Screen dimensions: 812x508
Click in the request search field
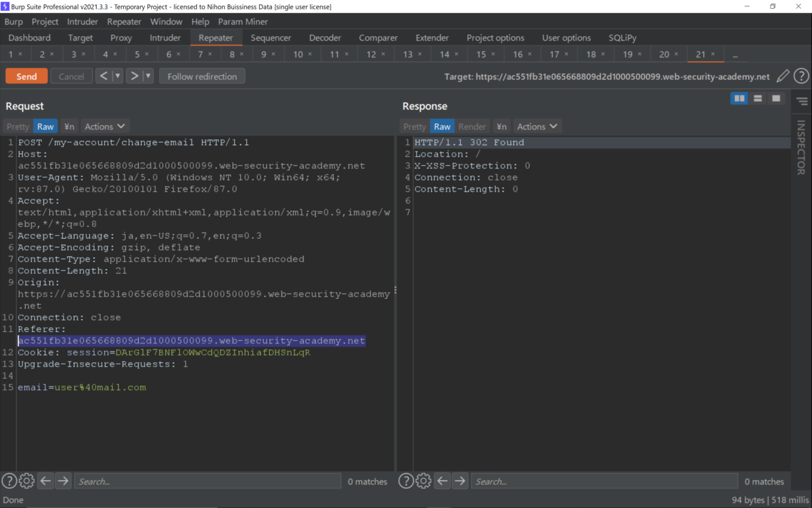click(x=208, y=481)
